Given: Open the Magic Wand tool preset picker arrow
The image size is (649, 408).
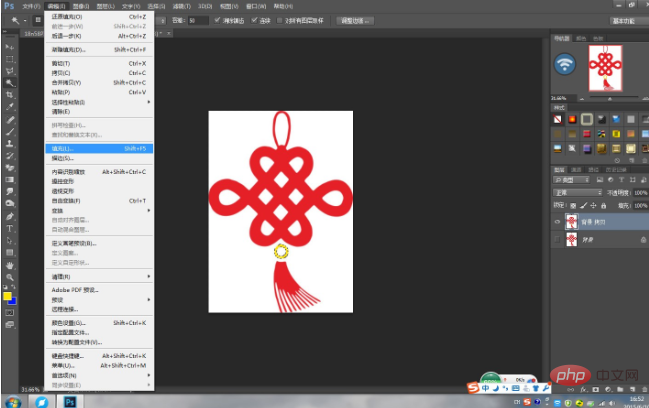Looking at the screenshot, I should click(x=25, y=20).
